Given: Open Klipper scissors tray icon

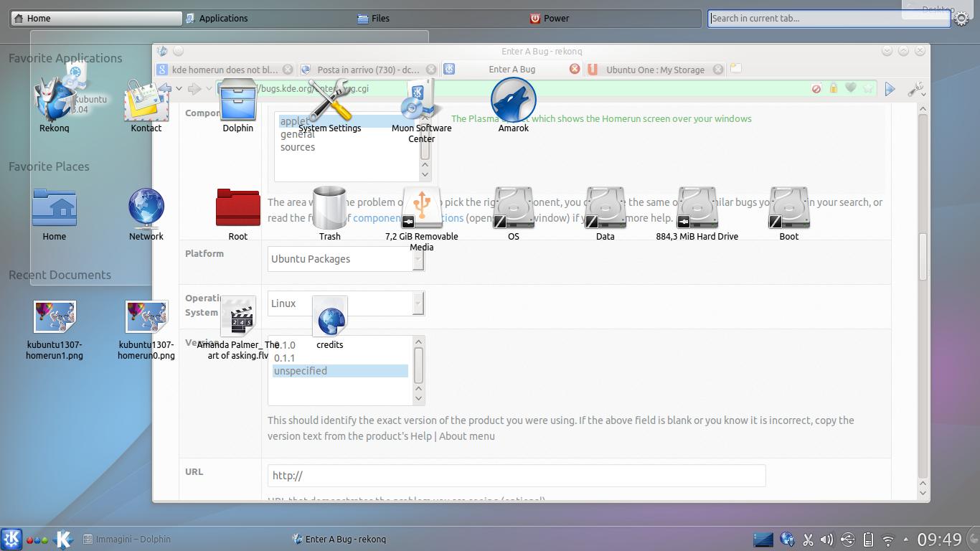Looking at the screenshot, I should (807, 540).
